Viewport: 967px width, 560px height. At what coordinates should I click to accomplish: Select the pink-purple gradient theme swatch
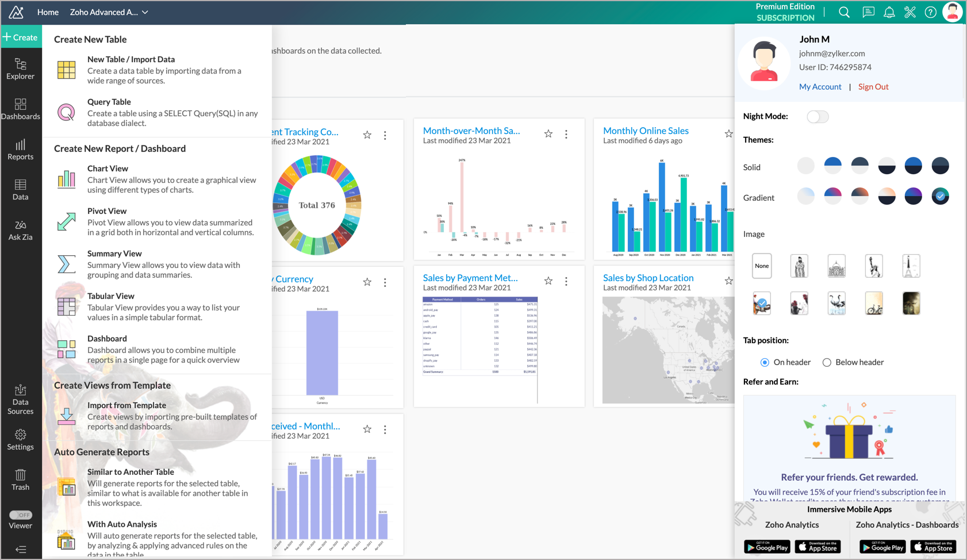tap(832, 196)
